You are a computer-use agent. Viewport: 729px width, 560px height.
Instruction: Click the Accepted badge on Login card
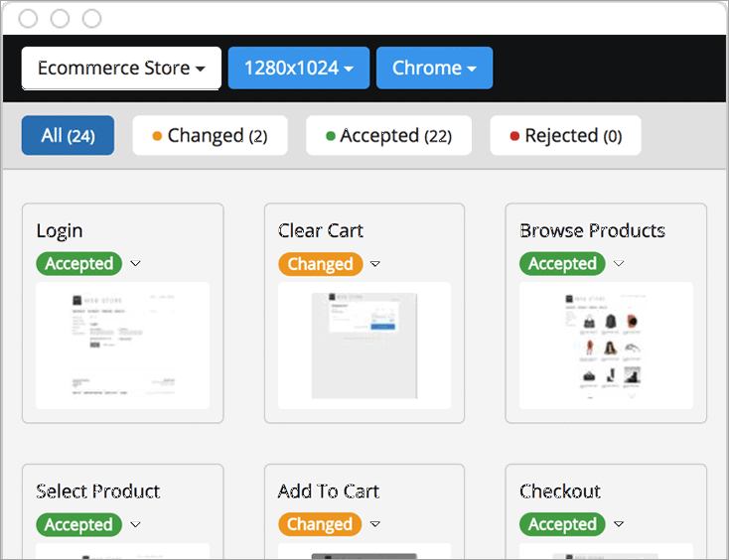79,263
